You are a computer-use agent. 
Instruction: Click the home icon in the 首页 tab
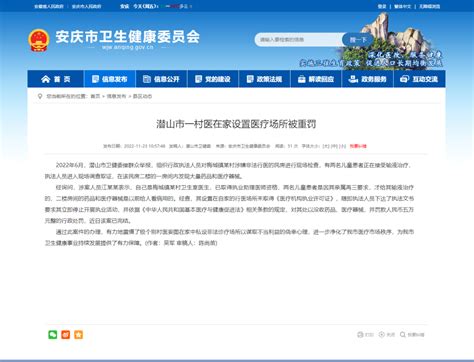46,79
